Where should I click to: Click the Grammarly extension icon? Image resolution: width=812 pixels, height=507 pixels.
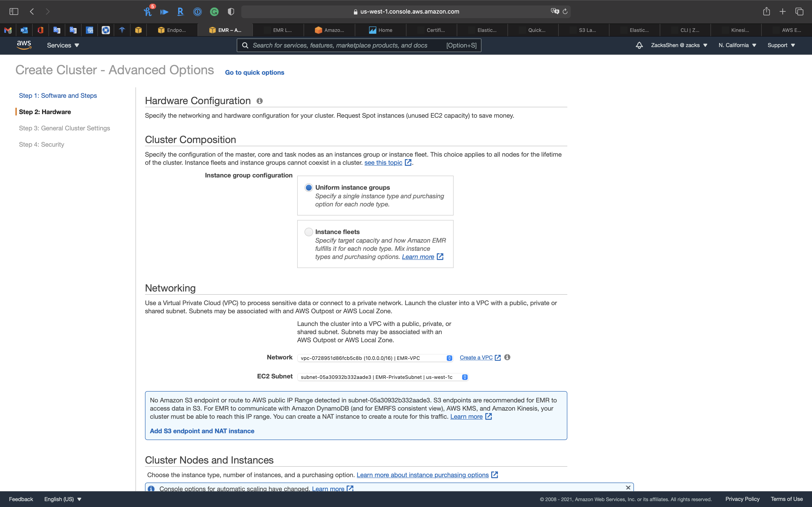tap(214, 12)
